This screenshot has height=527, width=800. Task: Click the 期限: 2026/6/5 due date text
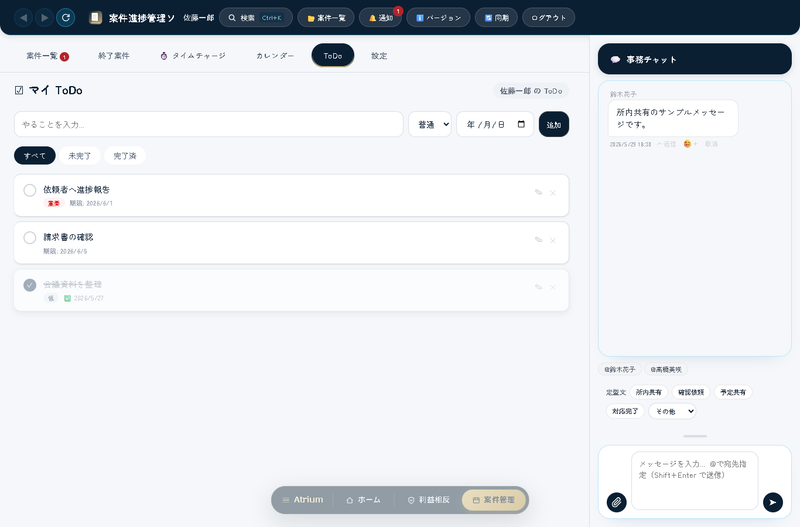pyautogui.click(x=65, y=252)
